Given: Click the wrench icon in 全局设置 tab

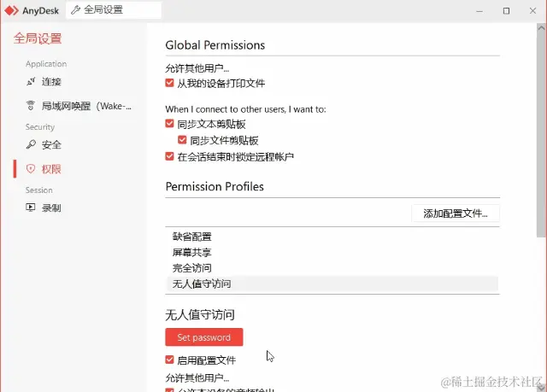Looking at the screenshot, I should 75,9.
